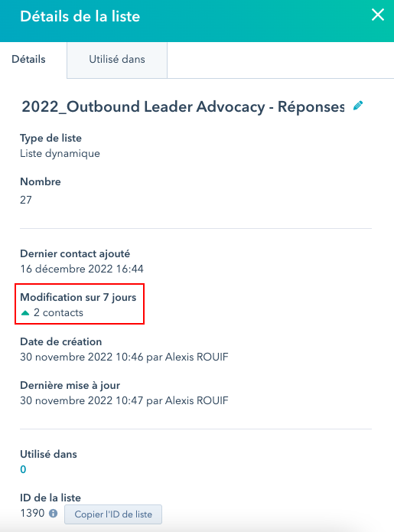Click the 30 novembre 2022 10:47 update date
This screenshot has width=394, height=532.
(x=81, y=400)
